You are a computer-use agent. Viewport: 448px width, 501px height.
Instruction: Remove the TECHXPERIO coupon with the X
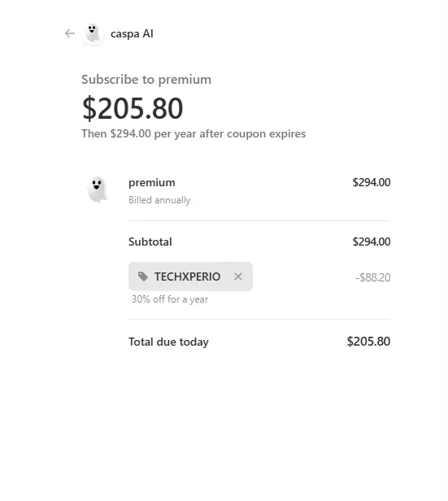(x=238, y=277)
